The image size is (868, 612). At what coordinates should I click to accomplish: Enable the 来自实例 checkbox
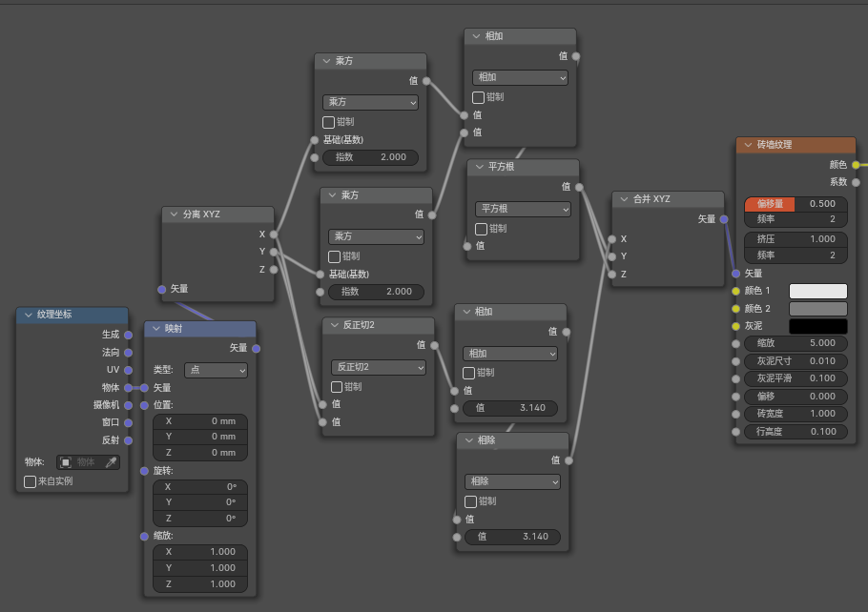pyautogui.click(x=31, y=481)
